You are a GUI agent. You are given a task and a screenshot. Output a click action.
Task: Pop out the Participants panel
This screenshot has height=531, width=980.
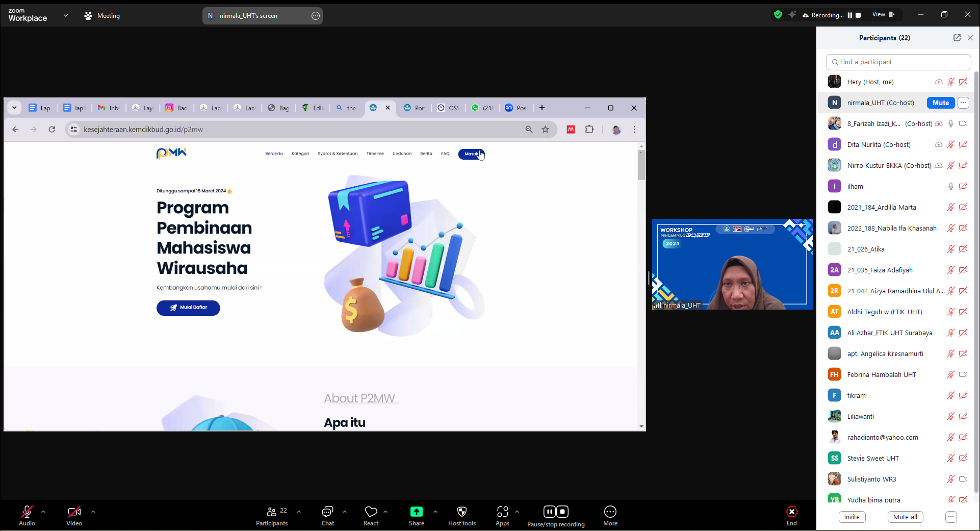957,38
